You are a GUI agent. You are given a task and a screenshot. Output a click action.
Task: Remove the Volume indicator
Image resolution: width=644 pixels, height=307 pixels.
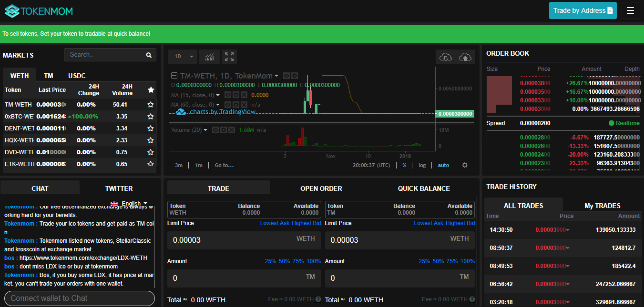232,130
